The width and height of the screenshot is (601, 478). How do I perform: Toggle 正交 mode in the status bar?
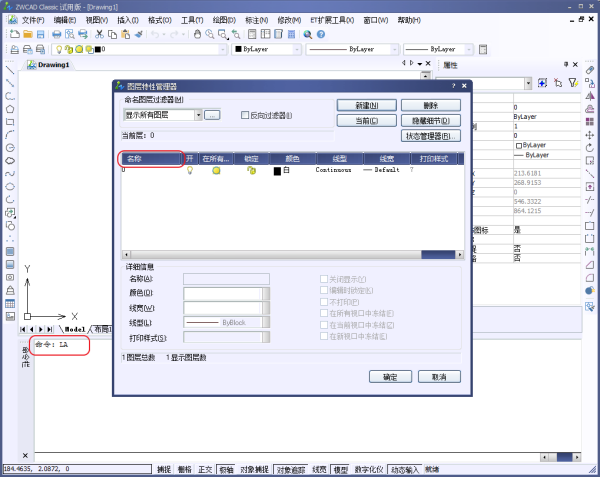click(x=205, y=469)
